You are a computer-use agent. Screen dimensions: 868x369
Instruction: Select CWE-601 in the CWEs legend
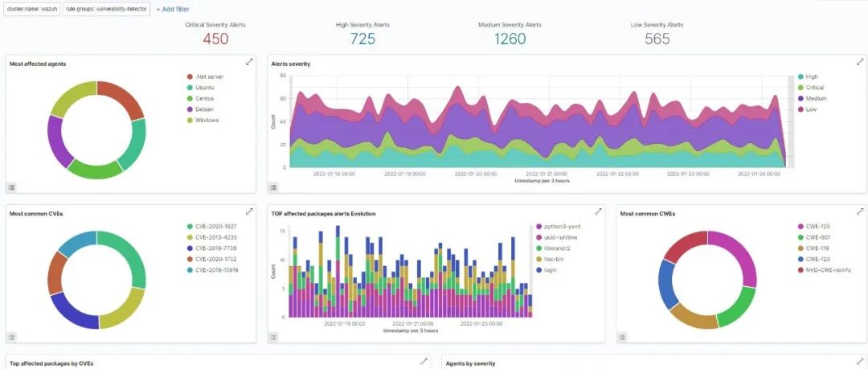click(813, 237)
